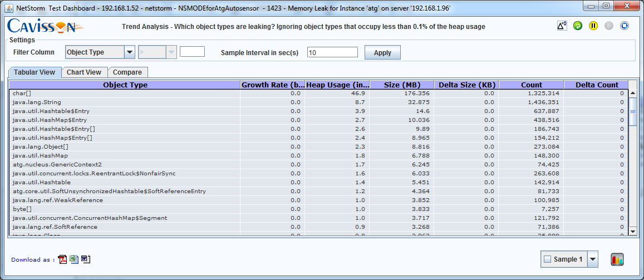The height and width of the screenshot is (280, 644).
Task: Click the count value 1,325,314
Action: [x=544, y=94]
